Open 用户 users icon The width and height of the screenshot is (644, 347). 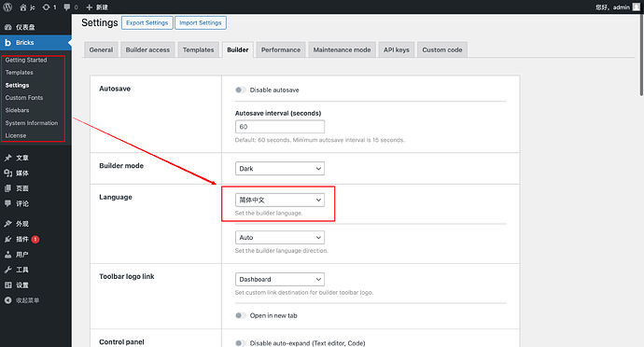pos(7,255)
